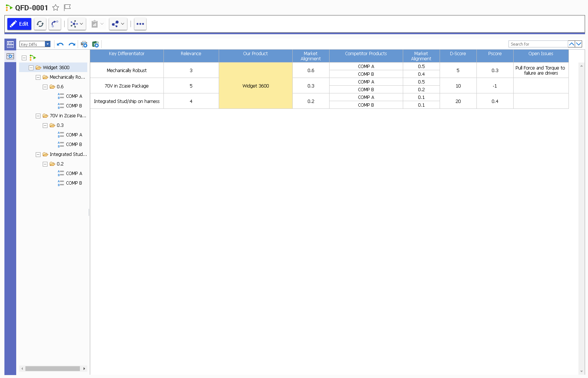This screenshot has width=588, height=378.
Task: Click the D-Score column header
Action: (458, 56)
